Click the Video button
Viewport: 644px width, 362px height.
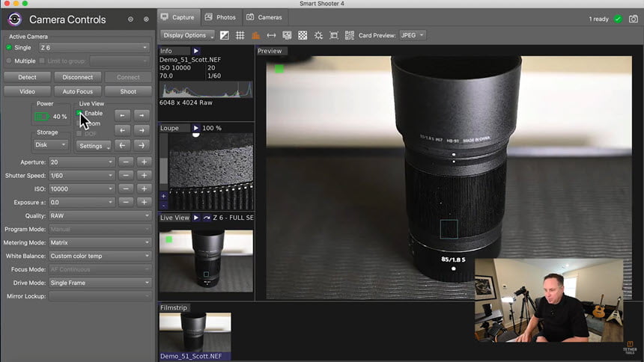click(27, 91)
